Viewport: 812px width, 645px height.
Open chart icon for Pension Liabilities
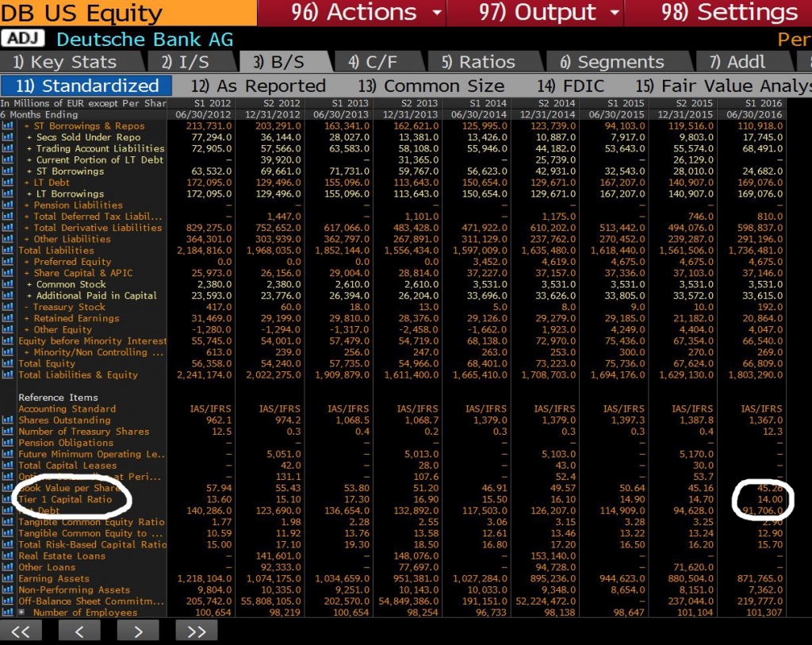(x=8, y=205)
